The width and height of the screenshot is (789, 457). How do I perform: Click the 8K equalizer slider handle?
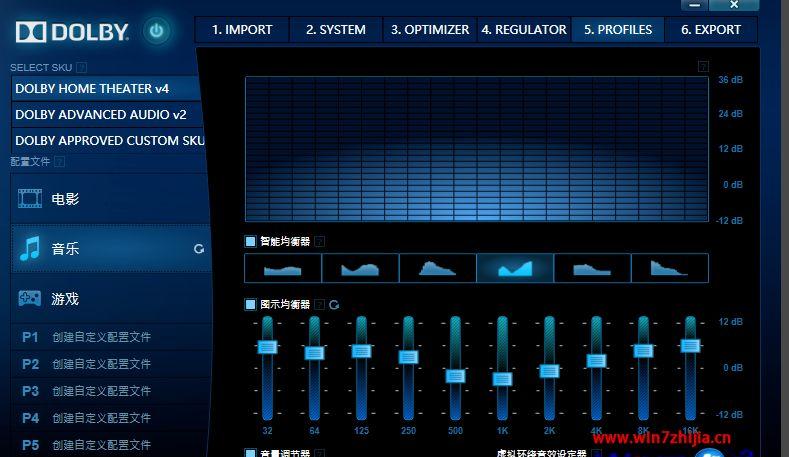643,350
